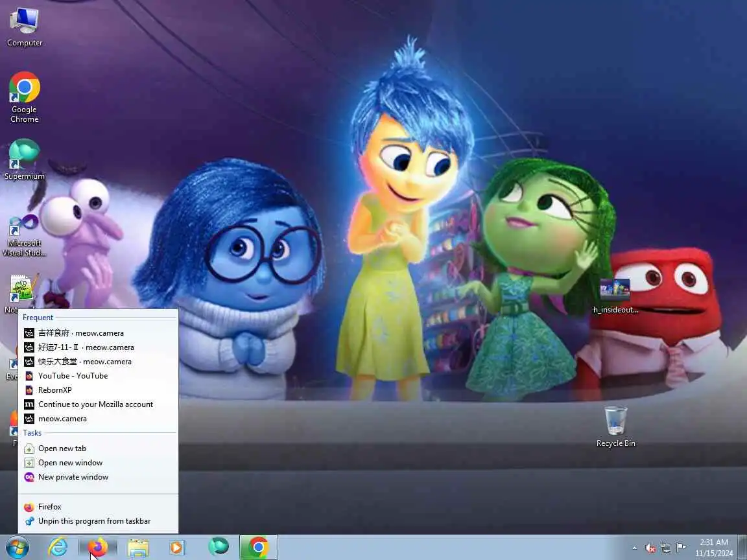Screen dimensions: 747x560
Task: Open Windows Explorer folder in taskbar
Action: (x=138, y=548)
